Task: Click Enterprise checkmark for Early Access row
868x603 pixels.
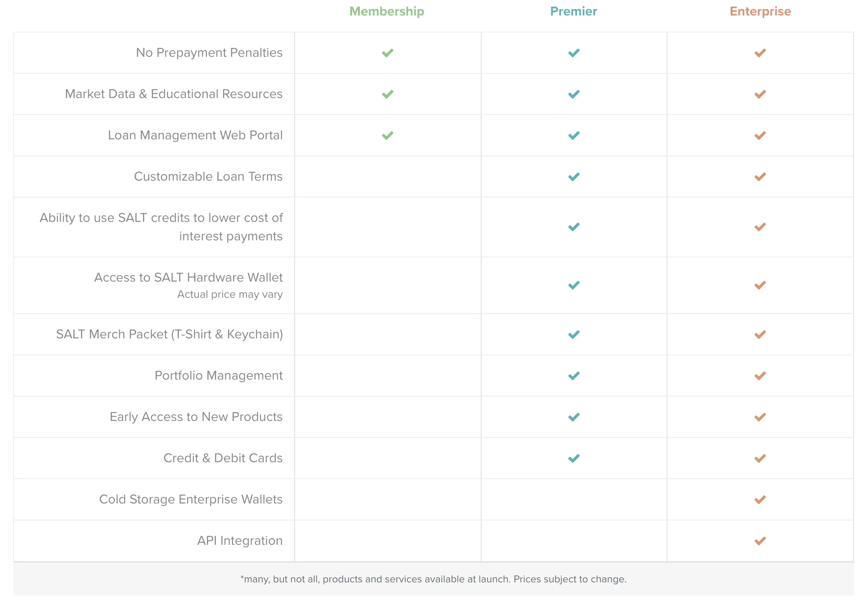Action: pyautogui.click(x=760, y=417)
